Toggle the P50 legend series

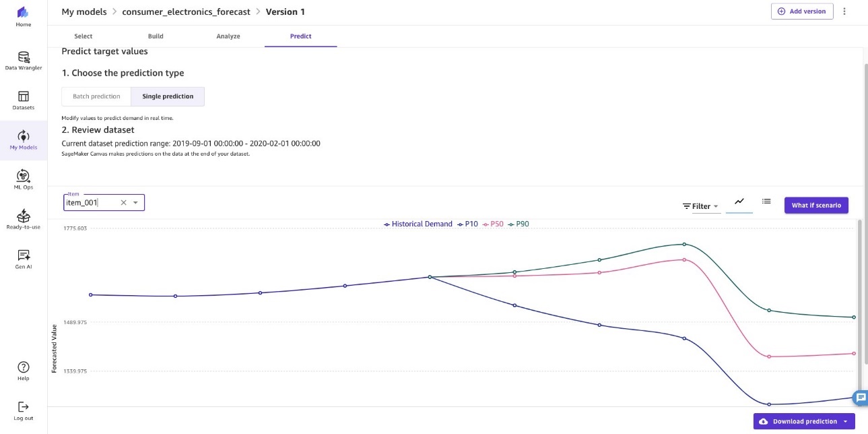(494, 224)
